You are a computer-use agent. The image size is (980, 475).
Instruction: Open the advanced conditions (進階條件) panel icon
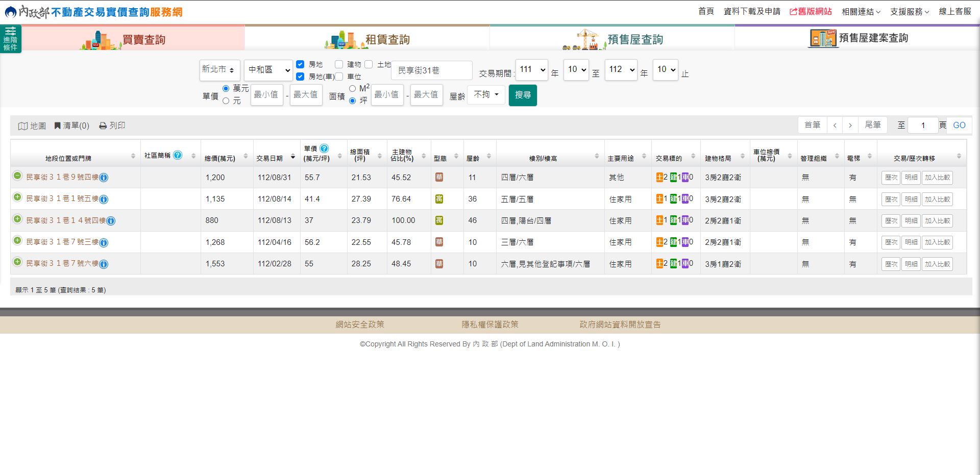[x=10, y=38]
